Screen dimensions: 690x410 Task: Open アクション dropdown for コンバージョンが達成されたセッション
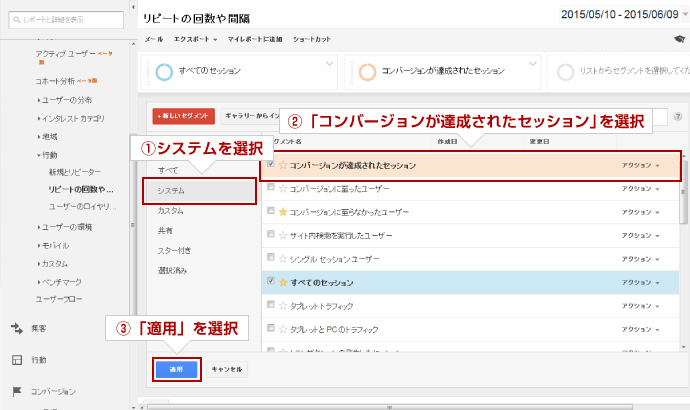[640, 165]
